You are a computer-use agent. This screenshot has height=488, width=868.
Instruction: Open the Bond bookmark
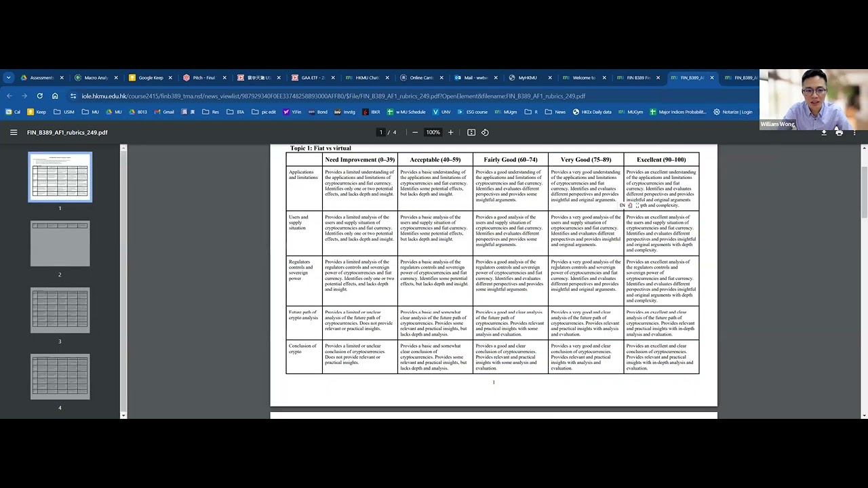[318, 112]
